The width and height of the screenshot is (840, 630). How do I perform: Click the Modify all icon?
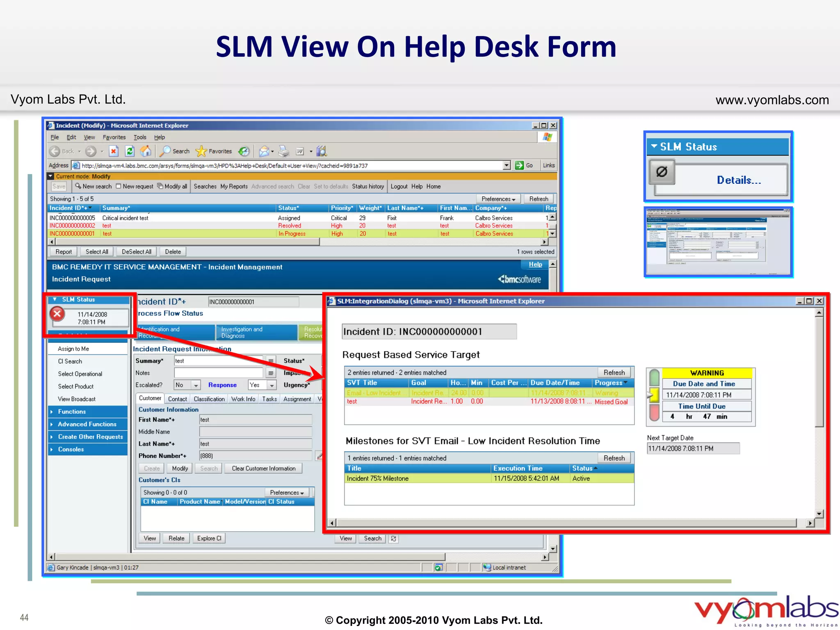(x=160, y=186)
